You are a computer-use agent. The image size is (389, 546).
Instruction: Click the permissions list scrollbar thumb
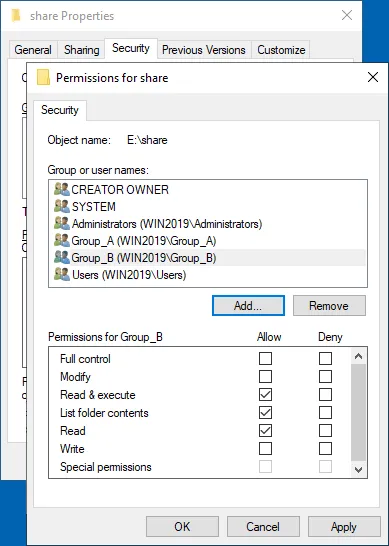358,413
